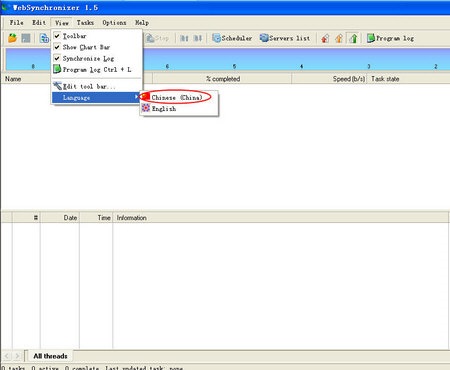Click the orange arrow priority icon
This screenshot has height=370, width=450.
click(339, 38)
